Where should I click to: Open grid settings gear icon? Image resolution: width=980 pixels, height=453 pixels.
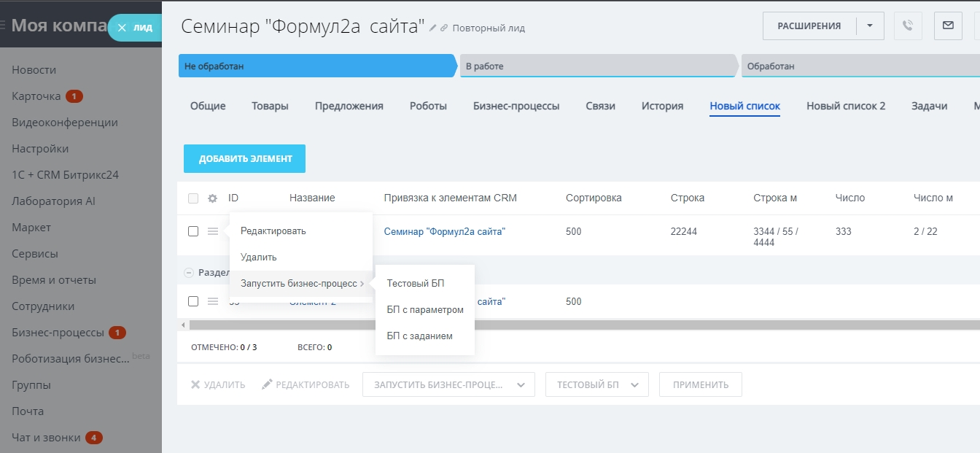tap(213, 198)
